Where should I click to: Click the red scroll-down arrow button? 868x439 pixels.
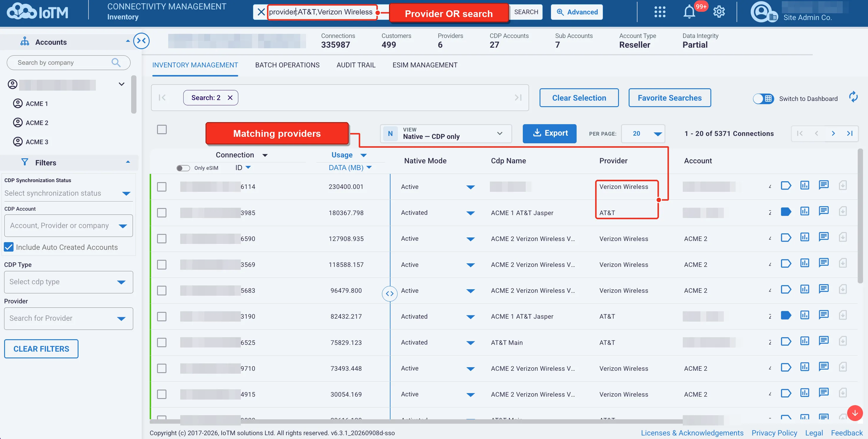click(855, 413)
